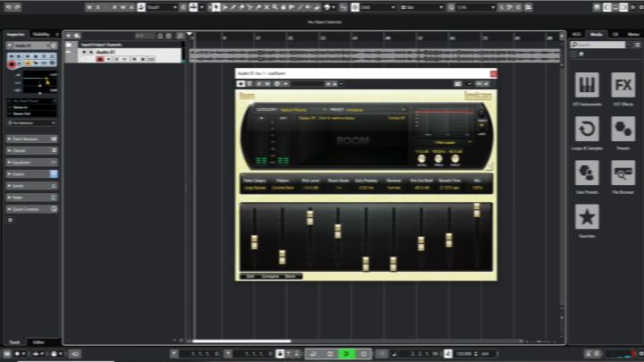
Task: Open the Favorites star tile
Action: pyautogui.click(x=587, y=216)
